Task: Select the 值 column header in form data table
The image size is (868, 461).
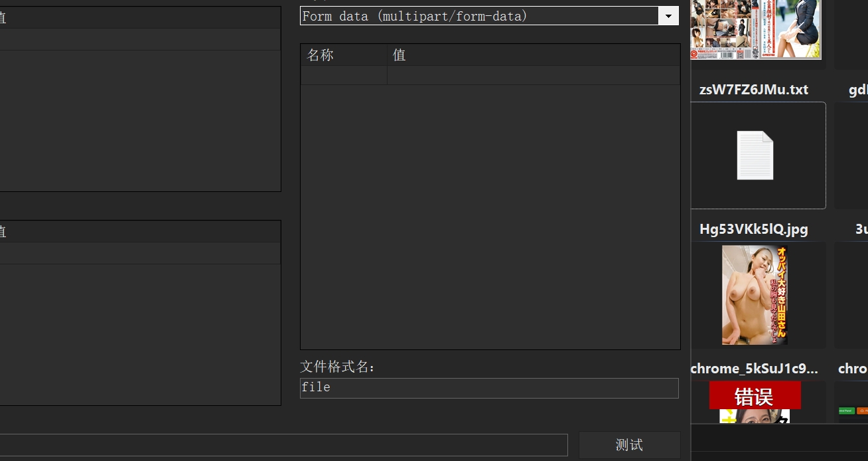Action: click(534, 55)
